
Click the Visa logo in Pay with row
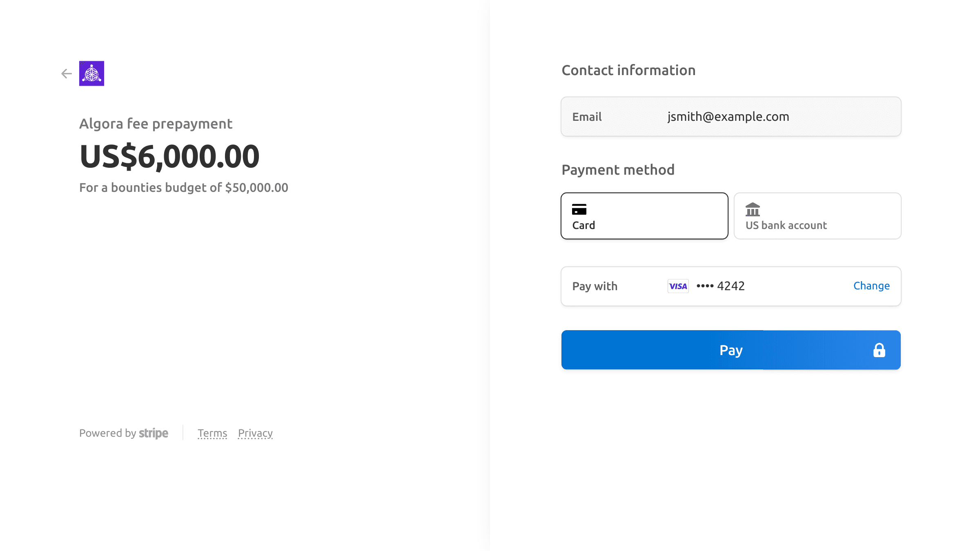point(678,286)
